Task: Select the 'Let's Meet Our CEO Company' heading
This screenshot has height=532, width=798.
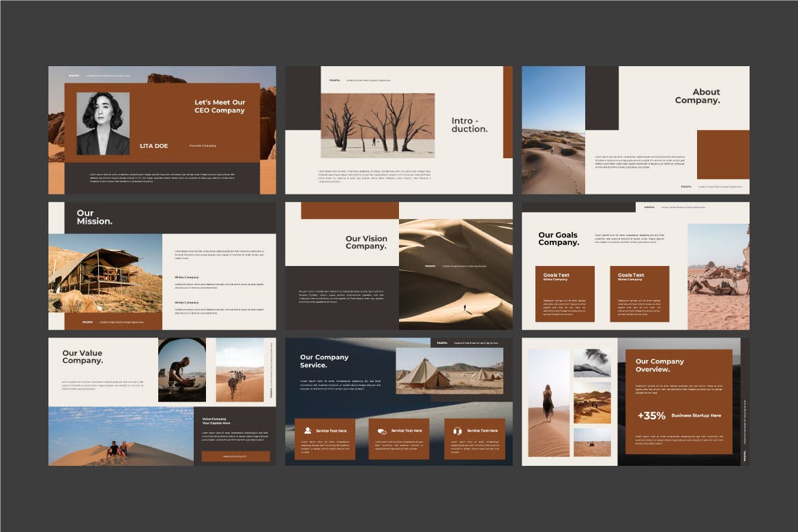Action: (220, 106)
